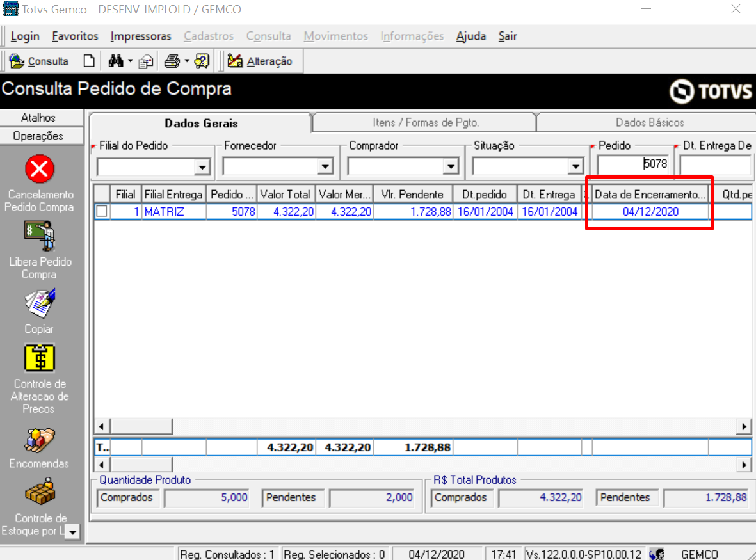
Task: Click the document copy toolbar icon
Action: tap(145, 61)
